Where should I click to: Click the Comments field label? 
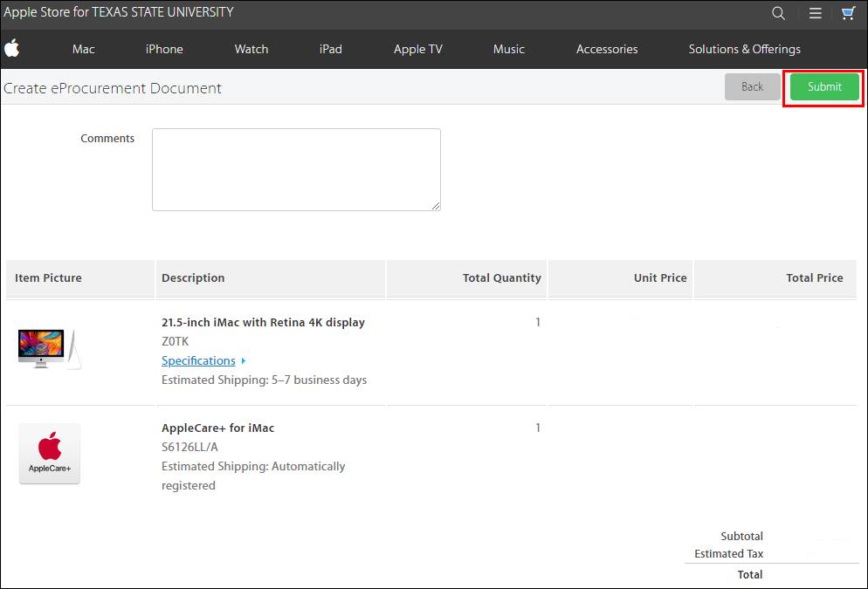[107, 138]
